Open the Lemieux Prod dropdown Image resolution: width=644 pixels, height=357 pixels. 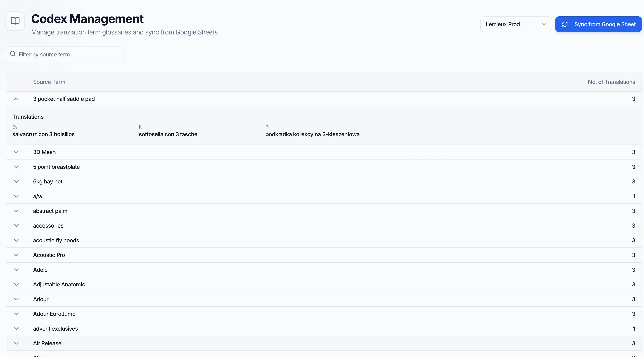click(516, 24)
